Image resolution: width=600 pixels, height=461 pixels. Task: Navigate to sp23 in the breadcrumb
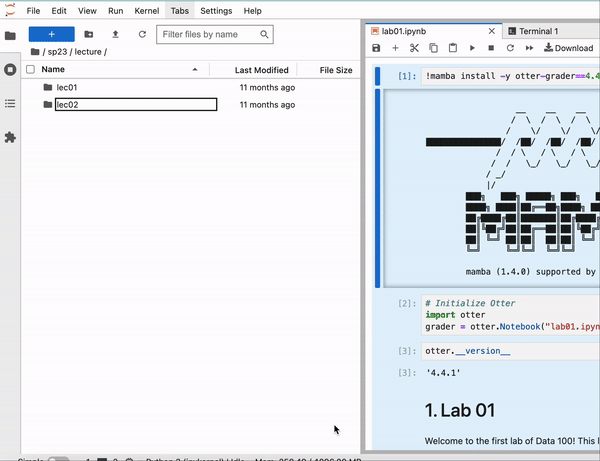57,52
